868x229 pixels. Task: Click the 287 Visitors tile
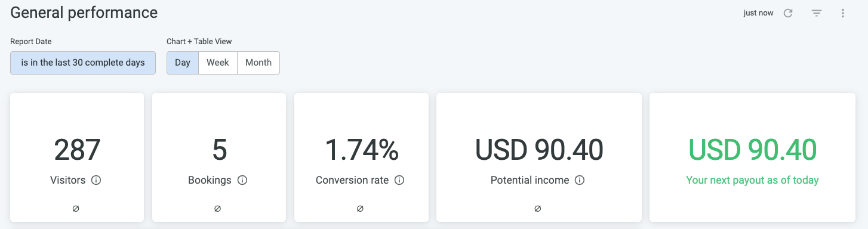pos(77,157)
